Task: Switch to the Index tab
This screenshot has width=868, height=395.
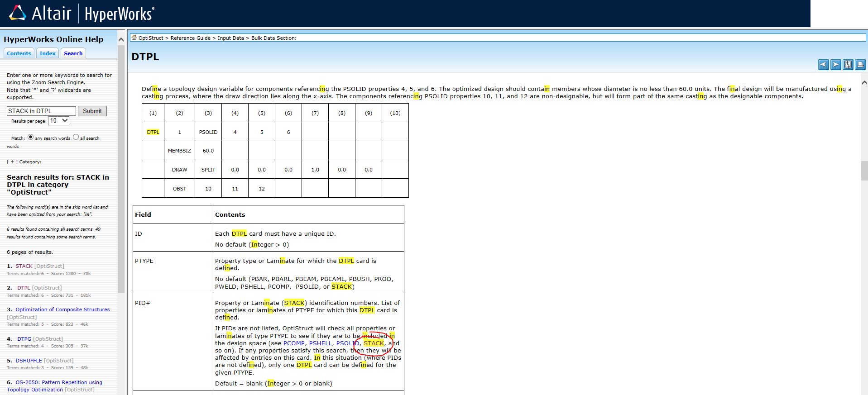Action: (48, 53)
